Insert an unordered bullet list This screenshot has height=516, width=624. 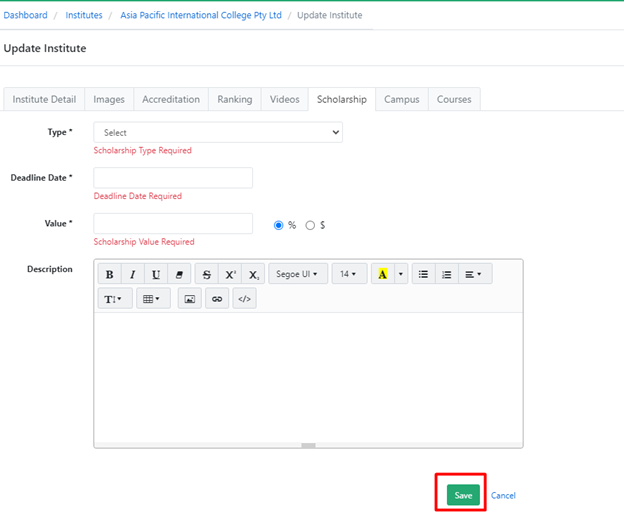click(x=423, y=274)
